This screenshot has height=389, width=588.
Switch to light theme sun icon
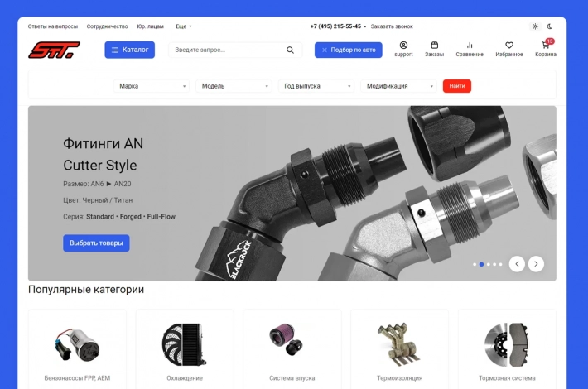click(x=535, y=26)
